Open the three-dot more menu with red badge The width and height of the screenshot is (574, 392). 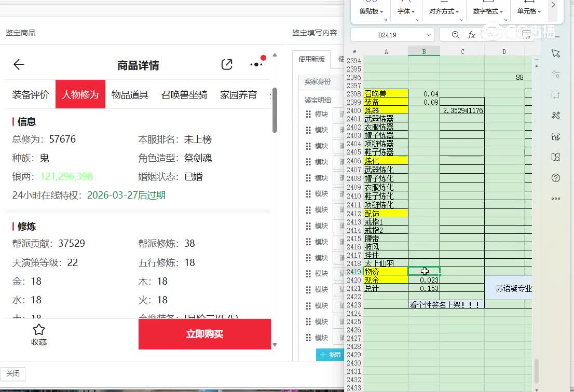pyautogui.click(x=256, y=64)
